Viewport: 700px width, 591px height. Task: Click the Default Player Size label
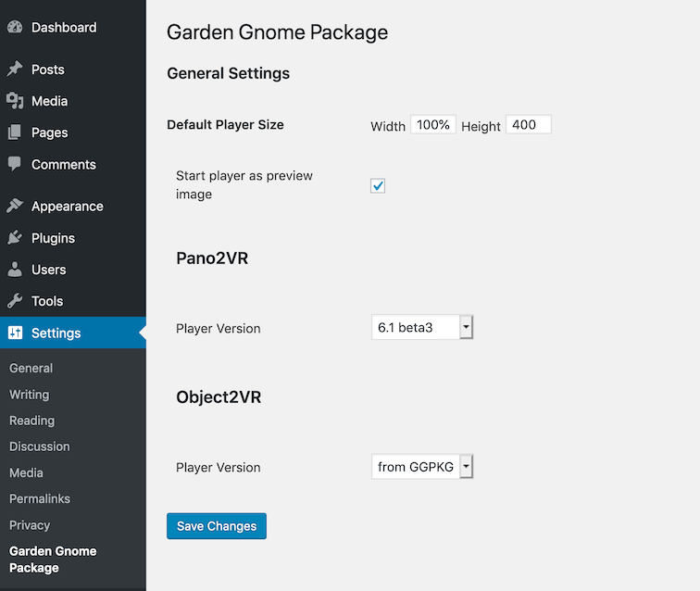coord(225,125)
